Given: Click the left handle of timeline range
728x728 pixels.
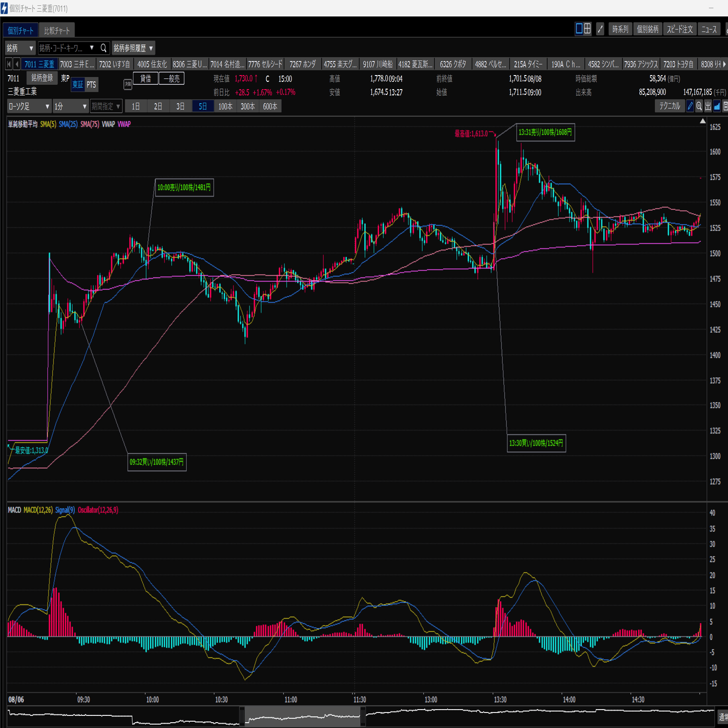Looking at the screenshot, I should click(x=242, y=716).
